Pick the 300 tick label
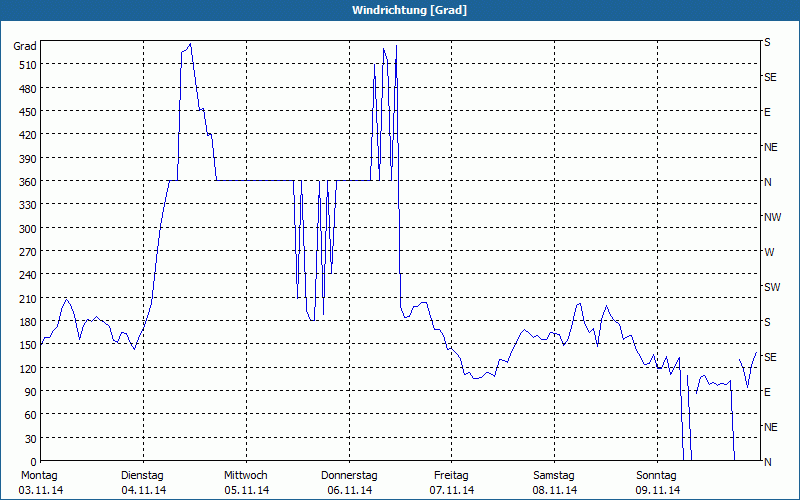800x500 pixels. coord(28,229)
